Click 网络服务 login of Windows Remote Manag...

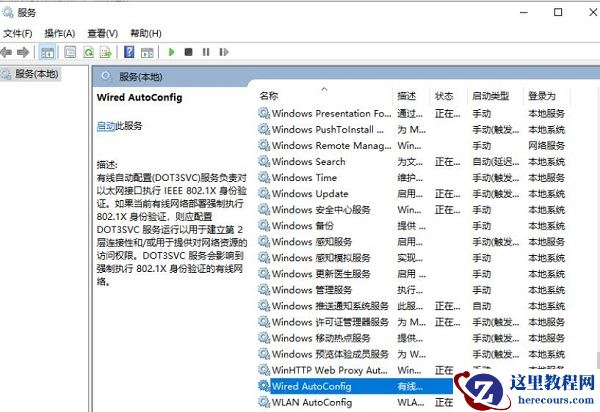tap(546, 146)
